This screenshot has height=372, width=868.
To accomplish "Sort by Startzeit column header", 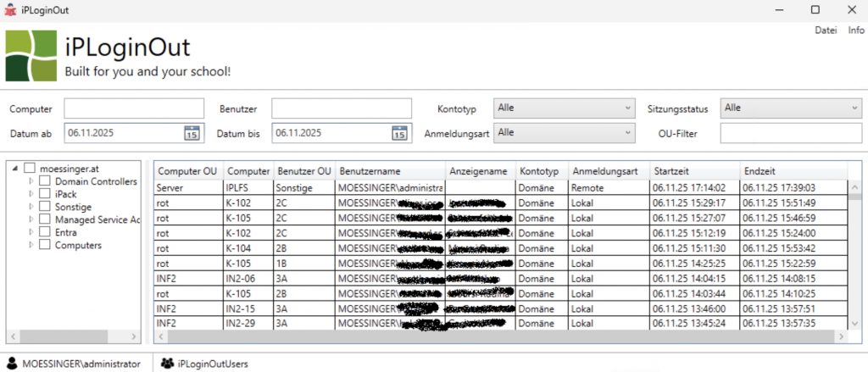I will coord(693,170).
